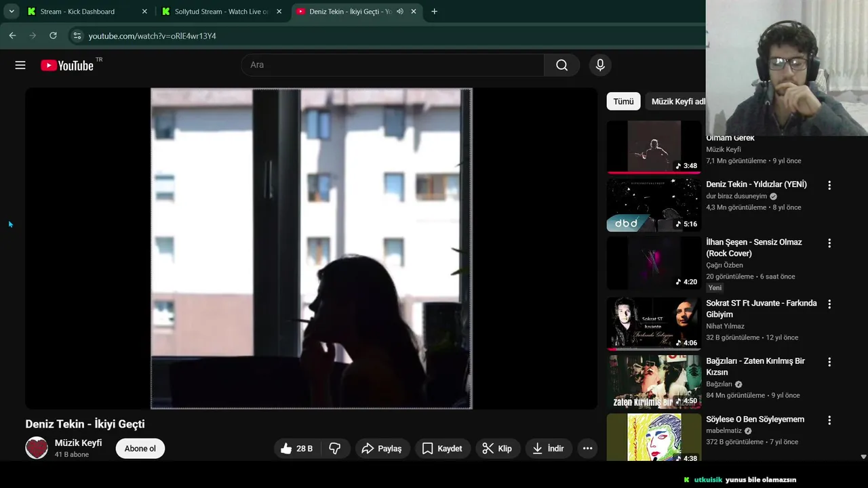
Task: Click the Deniz Tekin - İkiyi Geçti title
Action: tap(85, 424)
